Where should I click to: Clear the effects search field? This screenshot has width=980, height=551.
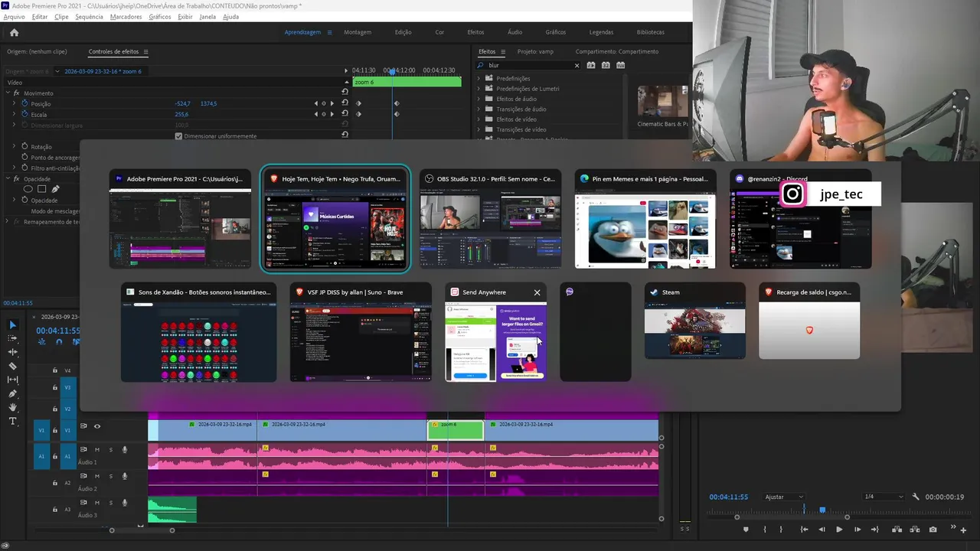[577, 65]
